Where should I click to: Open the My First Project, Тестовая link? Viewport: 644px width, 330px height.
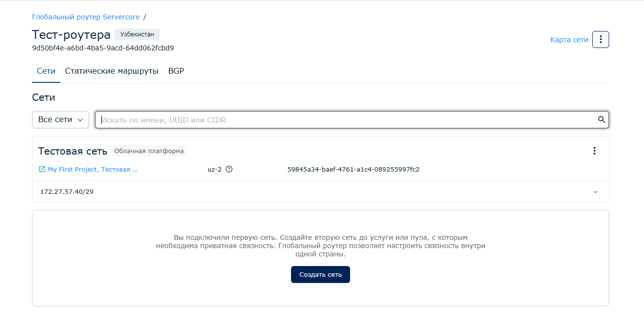tap(92, 170)
